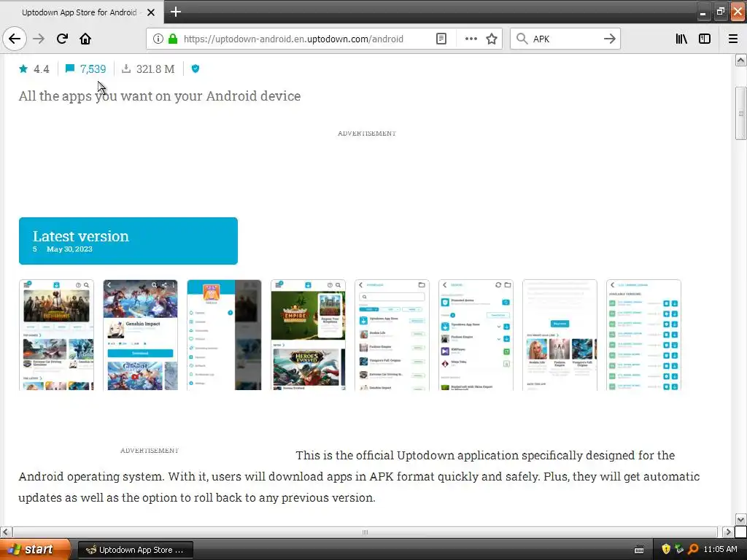Open the browser home page

85,39
